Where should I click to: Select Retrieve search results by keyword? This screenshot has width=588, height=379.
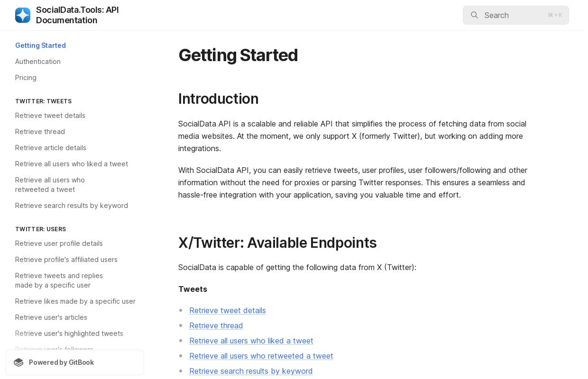click(x=72, y=206)
